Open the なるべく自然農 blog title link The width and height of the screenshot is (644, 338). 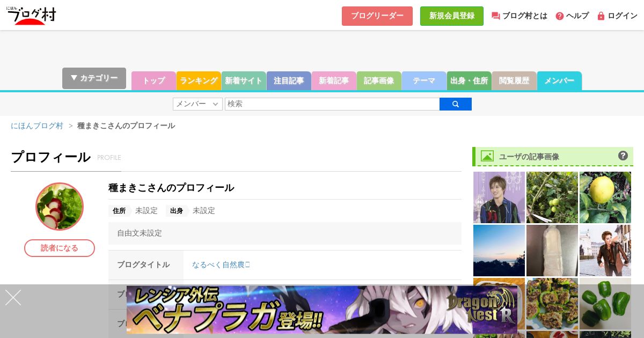(x=221, y=264)
